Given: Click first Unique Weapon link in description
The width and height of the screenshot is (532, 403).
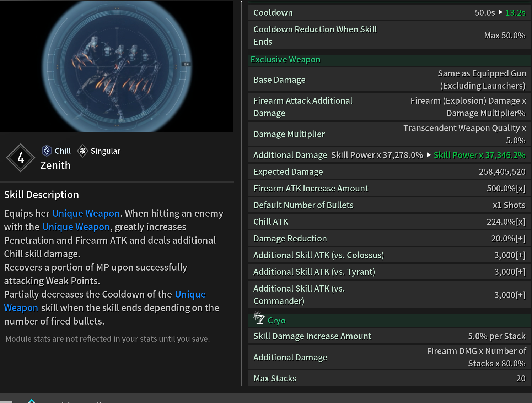Looking at the screenshot, I should click(x=86, y=213).
